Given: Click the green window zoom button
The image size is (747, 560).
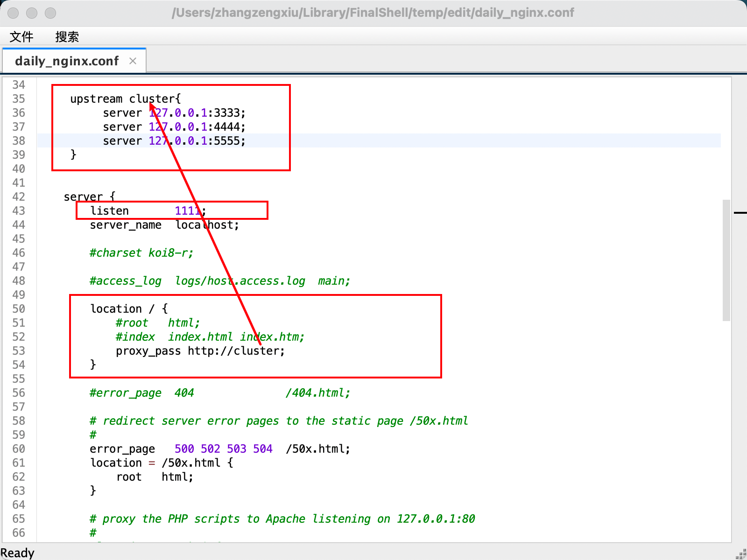Looking at the screenshot, I should click(x=50, y=13).
